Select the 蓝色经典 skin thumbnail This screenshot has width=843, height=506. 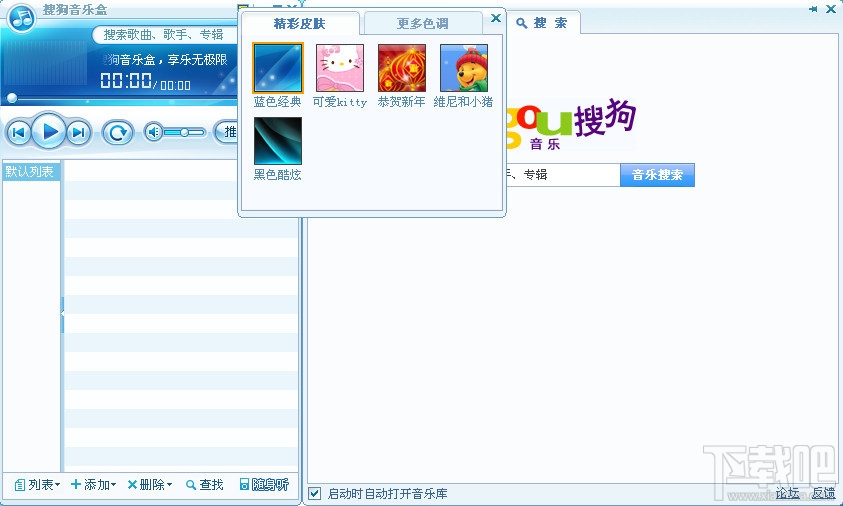[x=278, y=68]
